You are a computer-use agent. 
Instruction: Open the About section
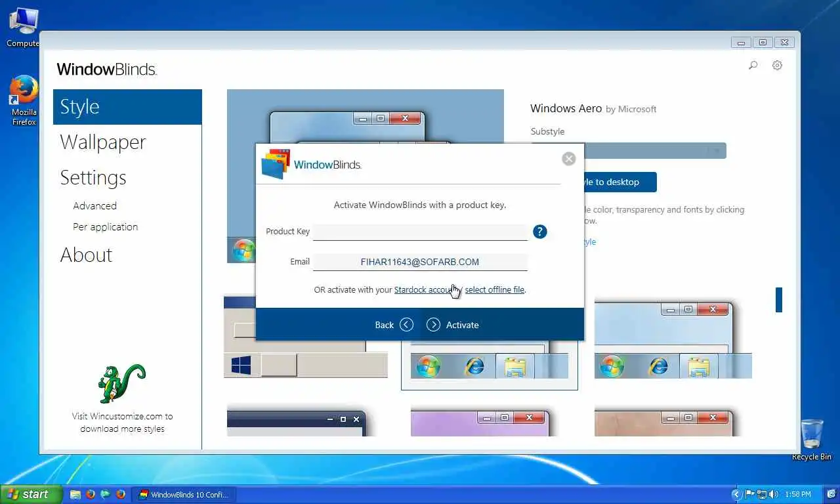coord(86,255)
